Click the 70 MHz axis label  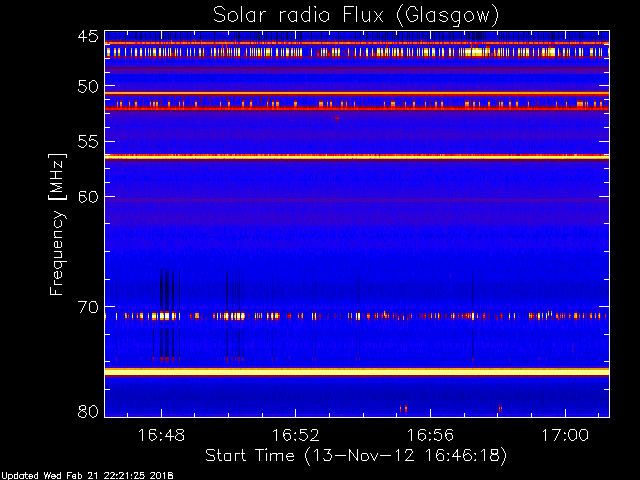(x=88, y=307)
